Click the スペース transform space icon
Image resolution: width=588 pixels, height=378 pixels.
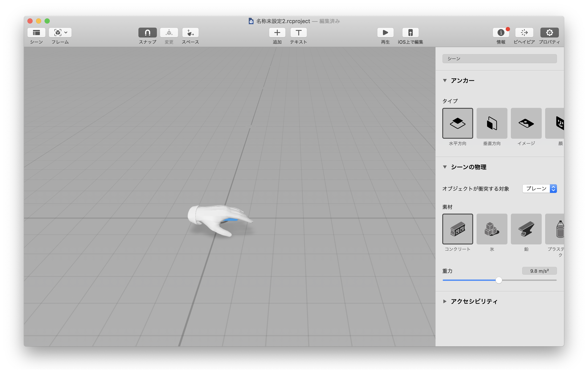click(190, 33)
